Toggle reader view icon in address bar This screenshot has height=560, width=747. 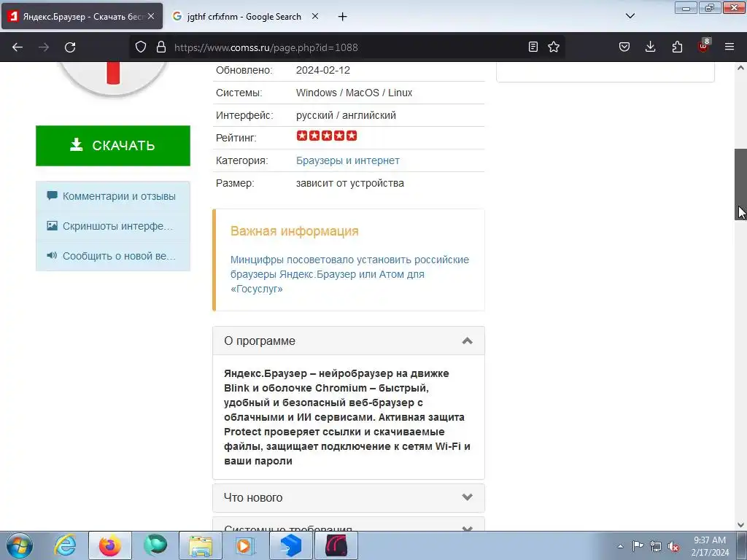533,47
